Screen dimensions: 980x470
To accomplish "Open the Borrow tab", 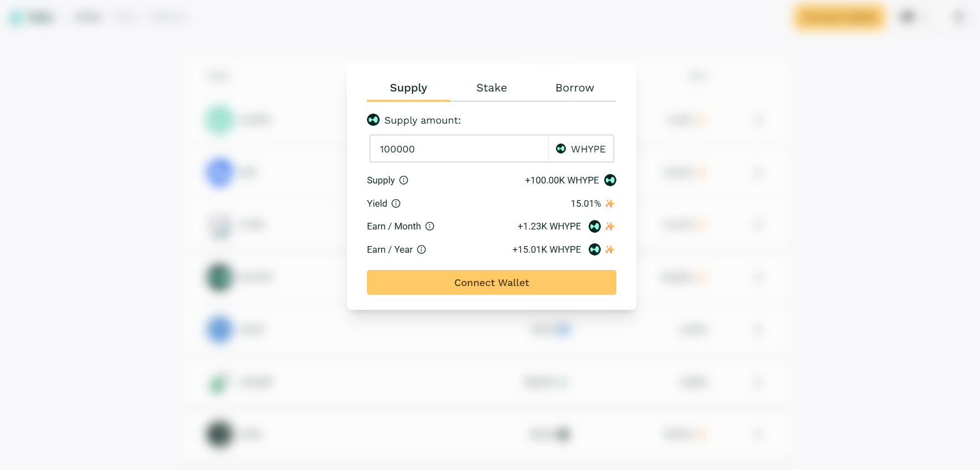I will [x=574, y=88].
